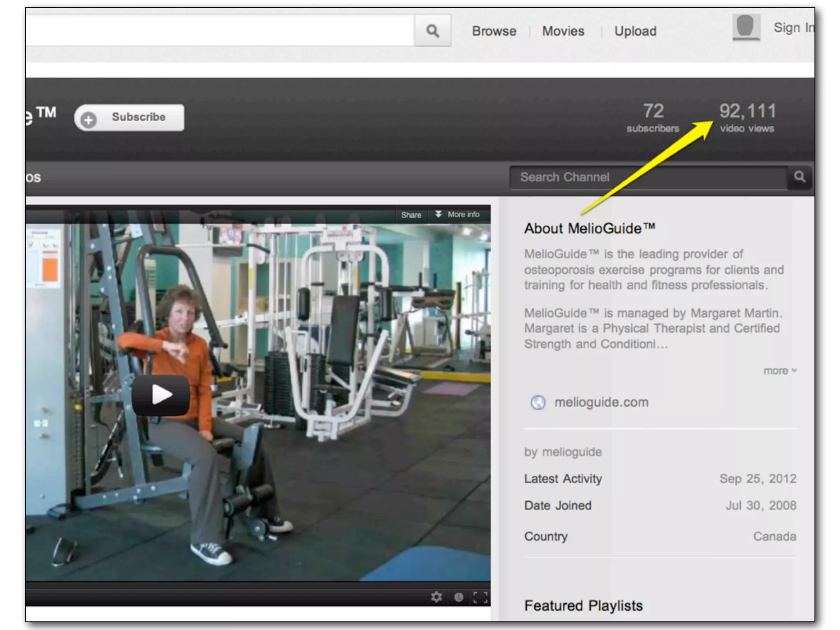Click the Search Channel magnifier icon
Viewport: 840px width, 630px height.
point(799,177)
